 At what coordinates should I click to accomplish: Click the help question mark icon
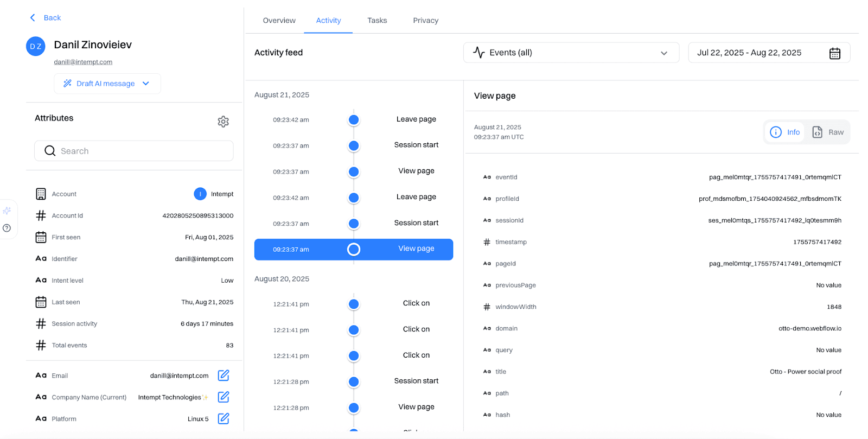click(7, 228)
